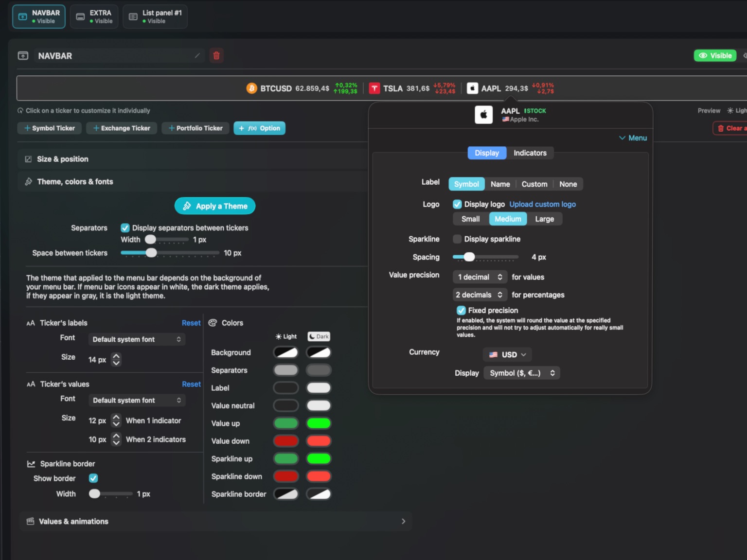747x560 pixels.
Task: Click the navbar panel icon beside the NAVBAR title
Action: pos(23,55)
